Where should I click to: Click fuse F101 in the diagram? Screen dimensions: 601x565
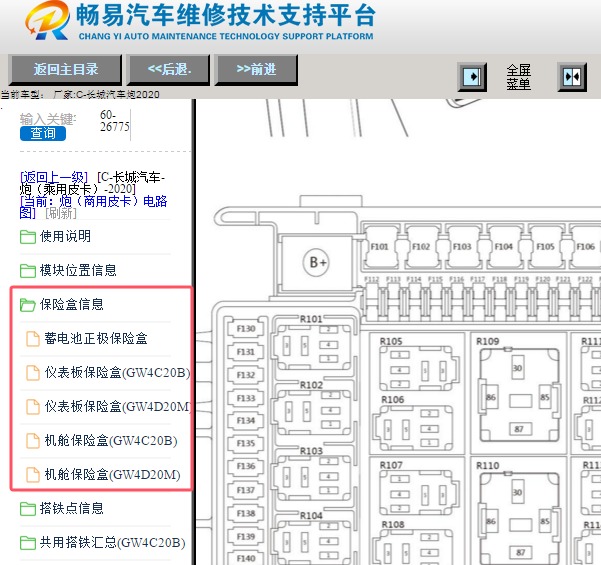point(379,246)
